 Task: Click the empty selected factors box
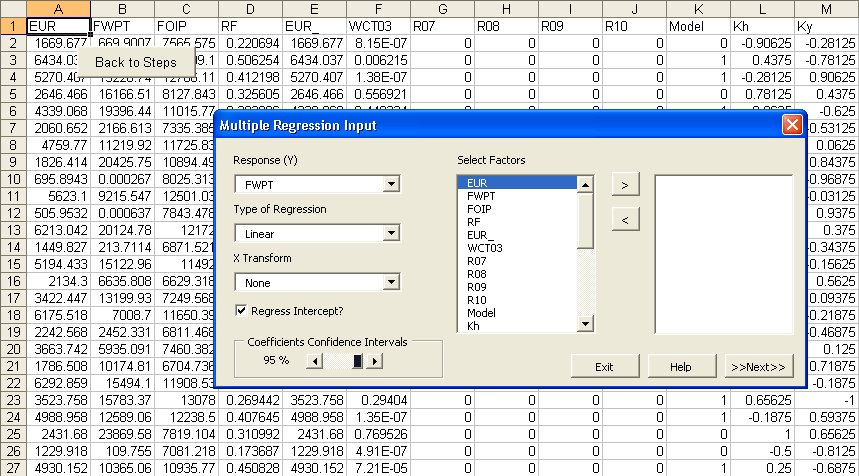coord(723,254)
